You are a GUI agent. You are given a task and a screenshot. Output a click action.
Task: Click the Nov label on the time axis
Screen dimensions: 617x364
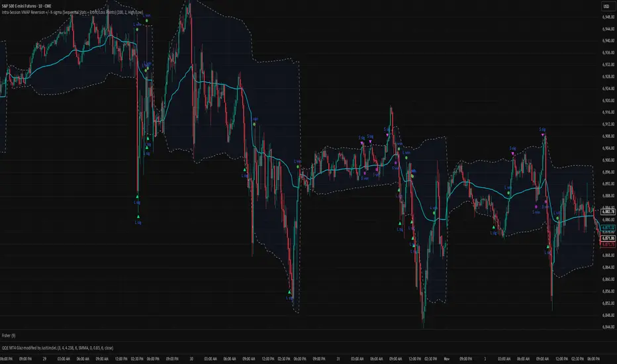(x=447, y=359)
